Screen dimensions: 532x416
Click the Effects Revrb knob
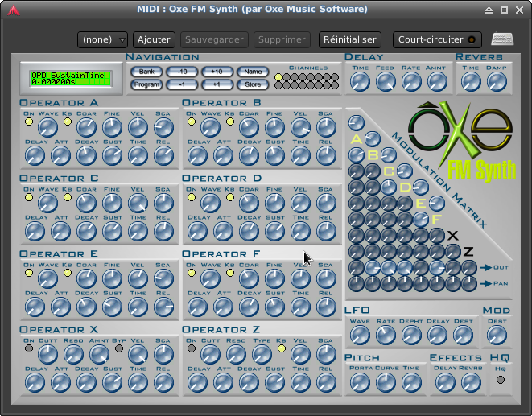point(471,382)
